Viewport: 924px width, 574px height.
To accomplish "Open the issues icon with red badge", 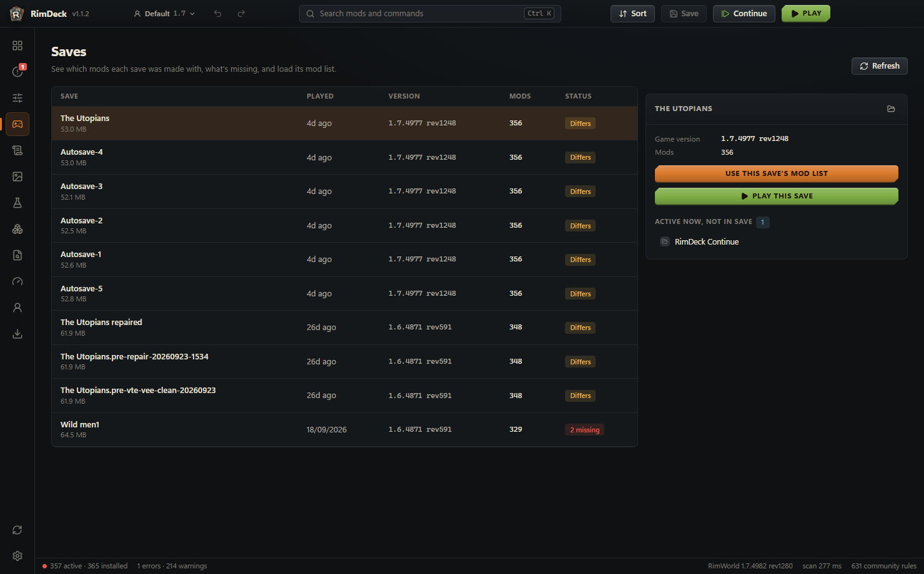I will [x=17, y=72].
